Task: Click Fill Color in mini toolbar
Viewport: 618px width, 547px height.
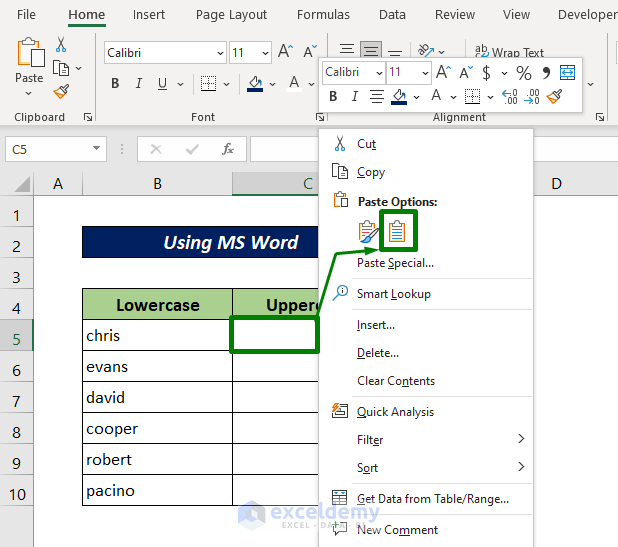Action: click(399, 96)
